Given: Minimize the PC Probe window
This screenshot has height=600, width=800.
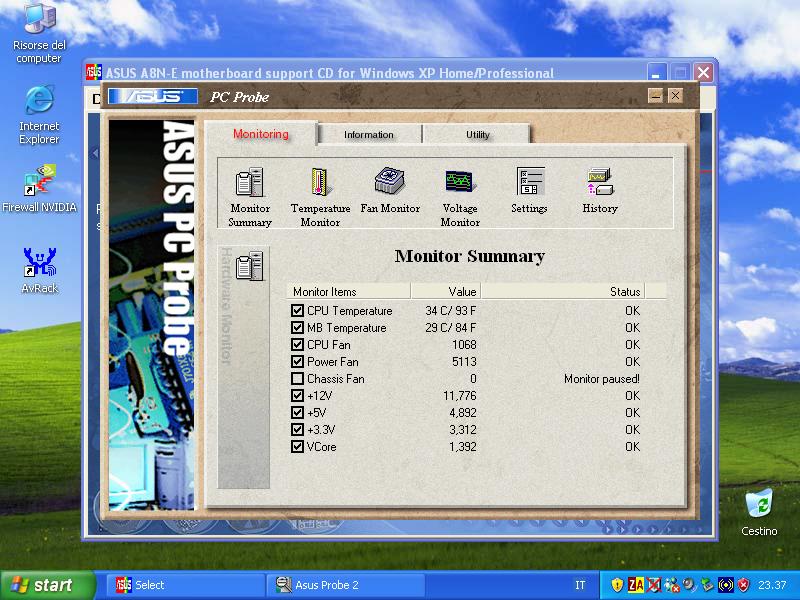Looking at the screenshot, I should (x=656, y=96).
